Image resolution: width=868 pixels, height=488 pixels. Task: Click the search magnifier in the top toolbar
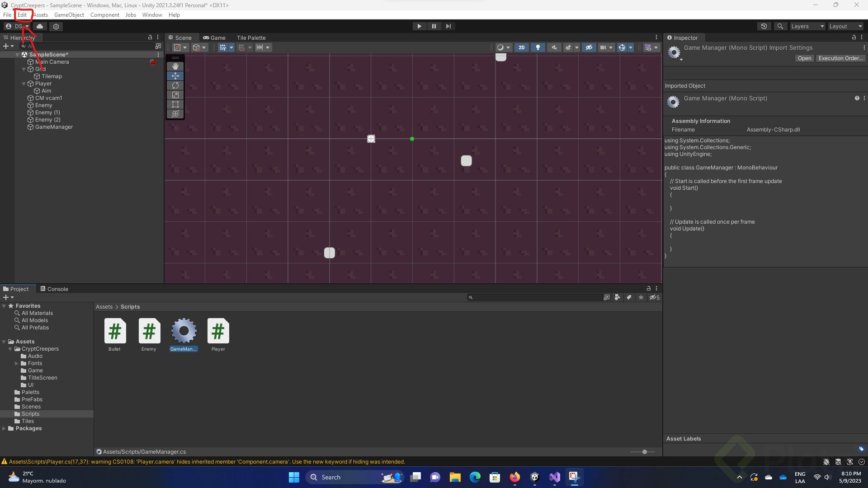tap(780, 26)
